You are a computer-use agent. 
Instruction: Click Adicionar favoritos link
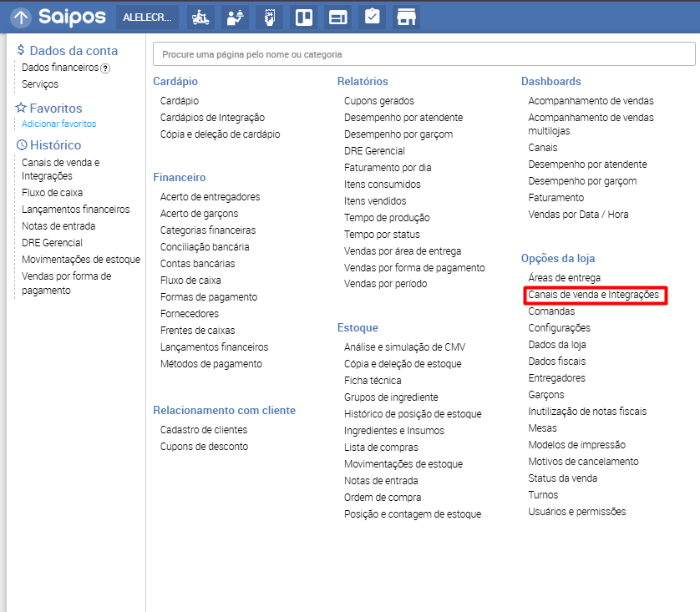(x=58, y=124)
